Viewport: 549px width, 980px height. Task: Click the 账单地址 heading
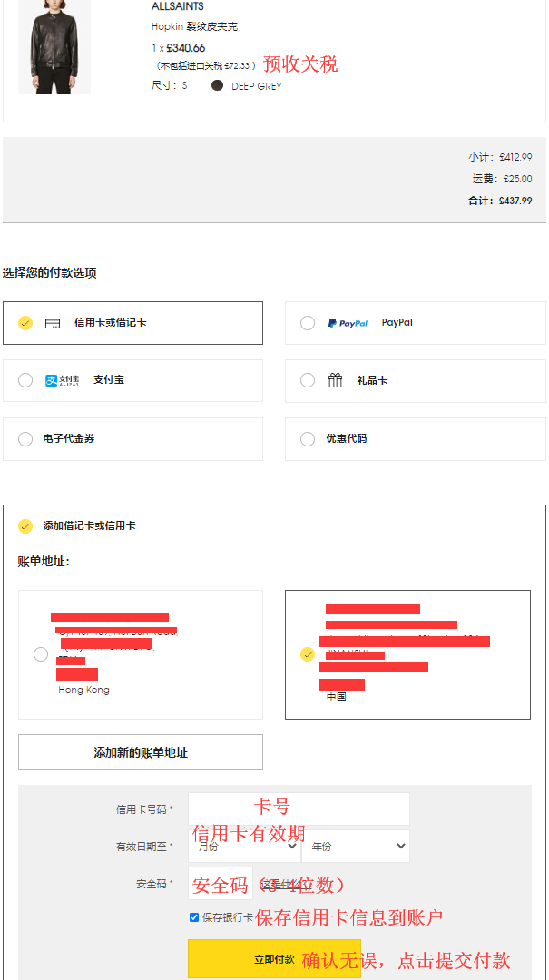tap(44, 562)
